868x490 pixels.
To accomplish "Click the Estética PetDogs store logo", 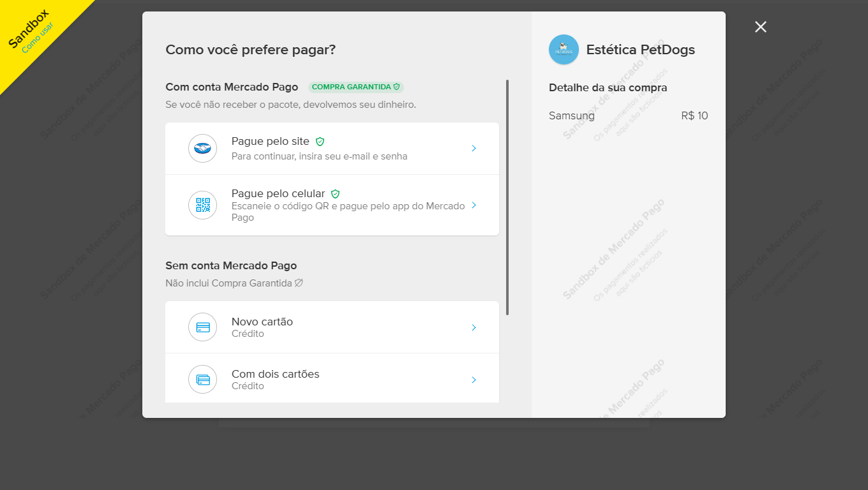I will click(x=564, y=50).
